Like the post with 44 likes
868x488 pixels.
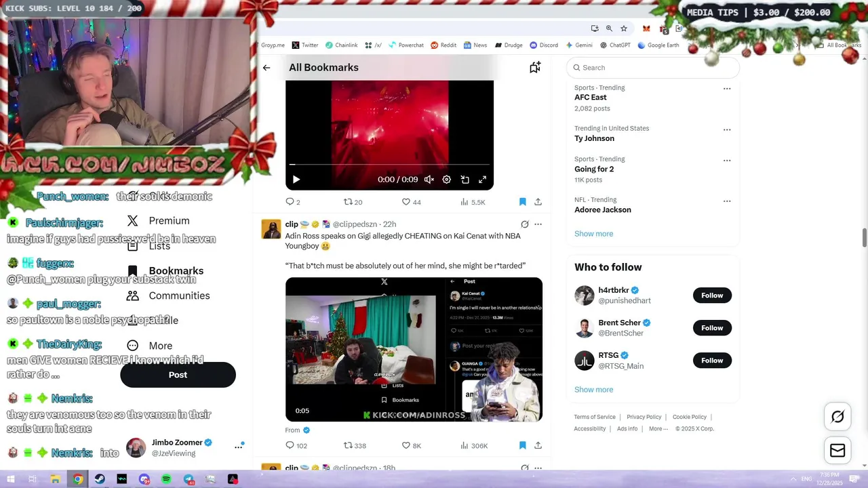click(x=411, y=202)
